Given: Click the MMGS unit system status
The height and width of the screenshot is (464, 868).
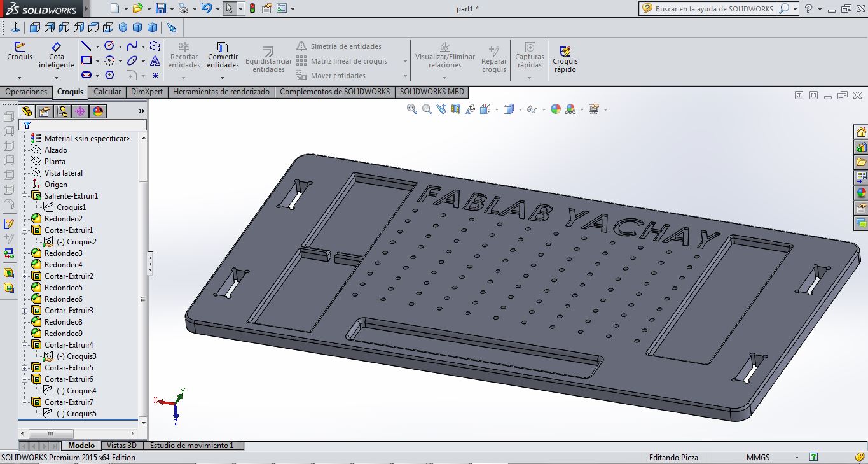Looking at the screenshot, I should [x=758, y=457].
